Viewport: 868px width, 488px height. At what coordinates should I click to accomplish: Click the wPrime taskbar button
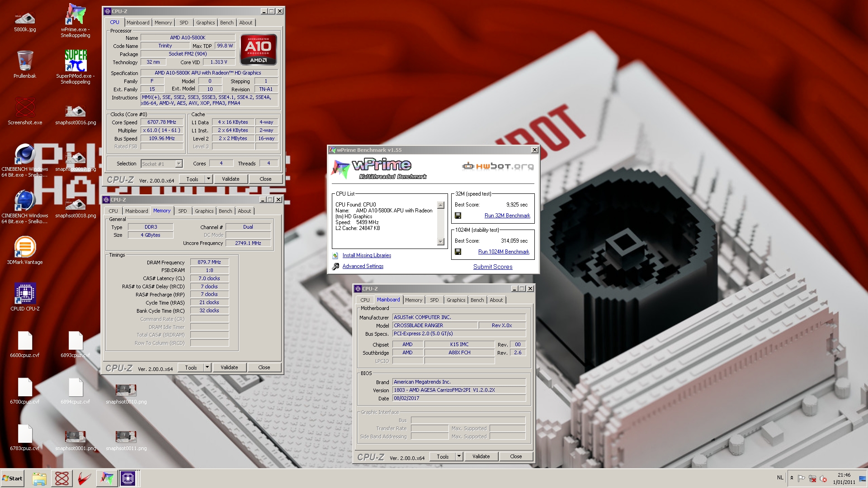click(107, 479)
